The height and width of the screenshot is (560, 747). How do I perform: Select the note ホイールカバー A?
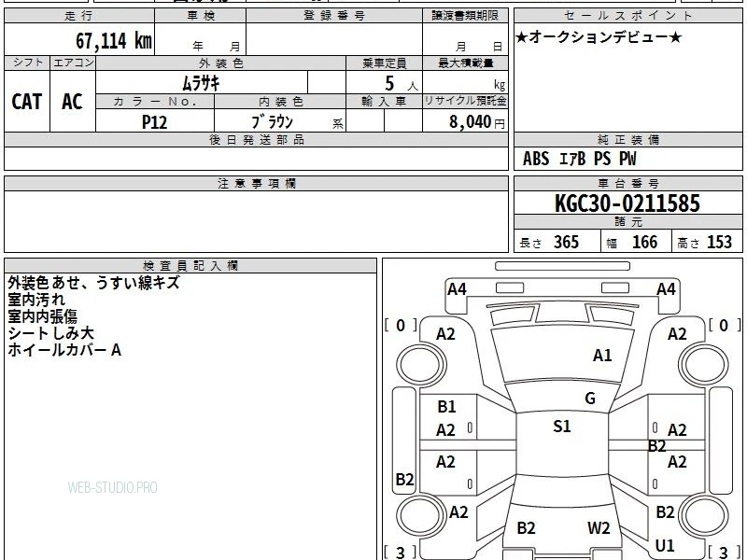pos(64,351)
